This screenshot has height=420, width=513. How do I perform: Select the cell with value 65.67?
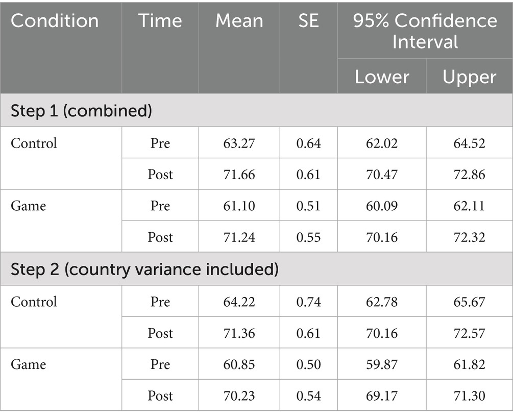point(469,302)
